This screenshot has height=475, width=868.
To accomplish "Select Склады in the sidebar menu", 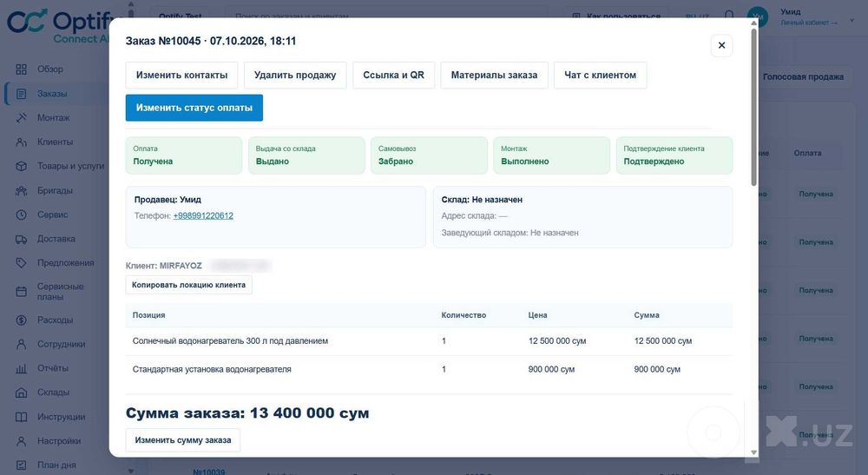I will pyautogui.click(x=53, y=392).
